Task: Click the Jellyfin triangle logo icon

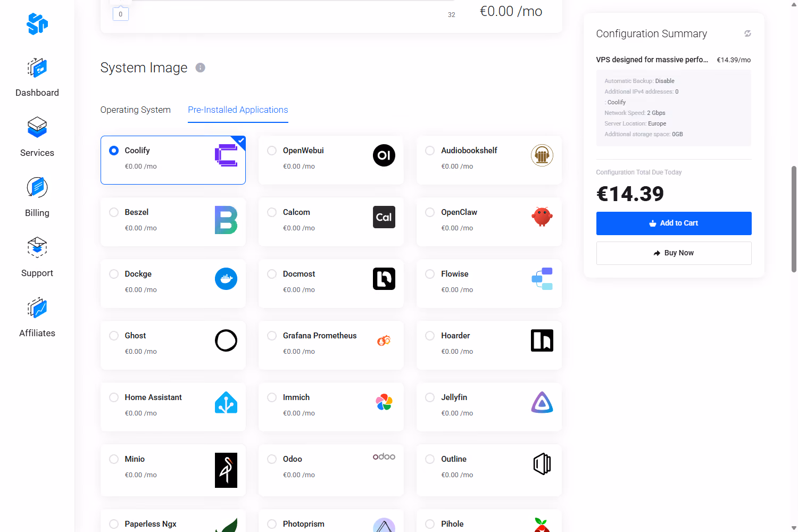Action: coord(542,402)
